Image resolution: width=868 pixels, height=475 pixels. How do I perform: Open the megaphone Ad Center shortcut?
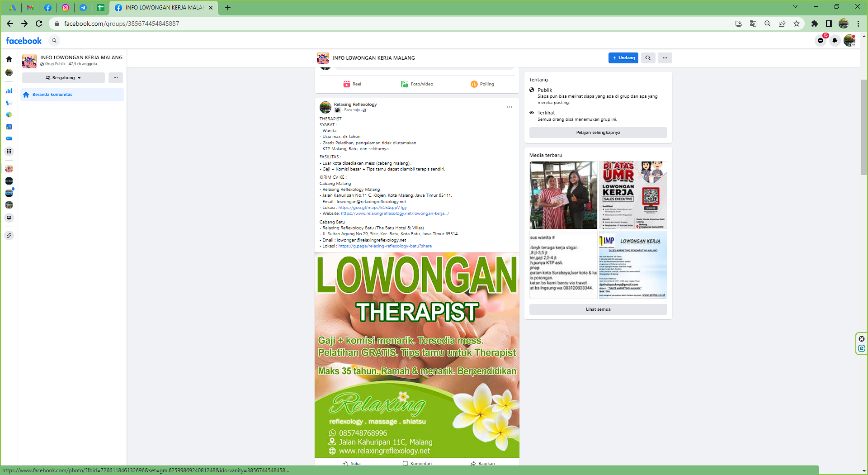(9, 103)
